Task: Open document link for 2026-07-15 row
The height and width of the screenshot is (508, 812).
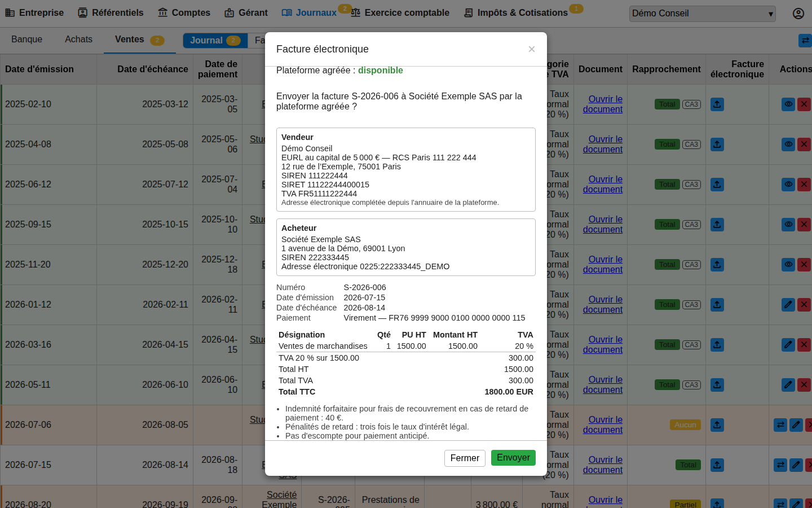Action: [x=603, y=465]
